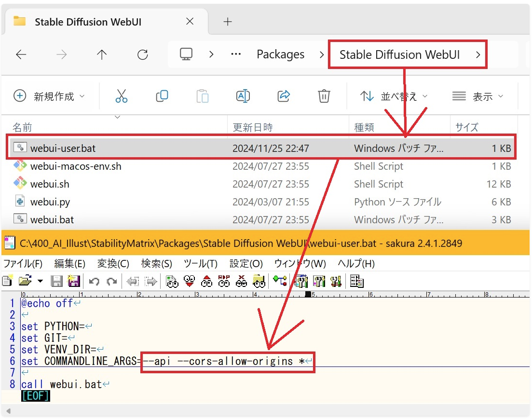Click the Replace (REP) binoculars icon

(x=224, y=281)
